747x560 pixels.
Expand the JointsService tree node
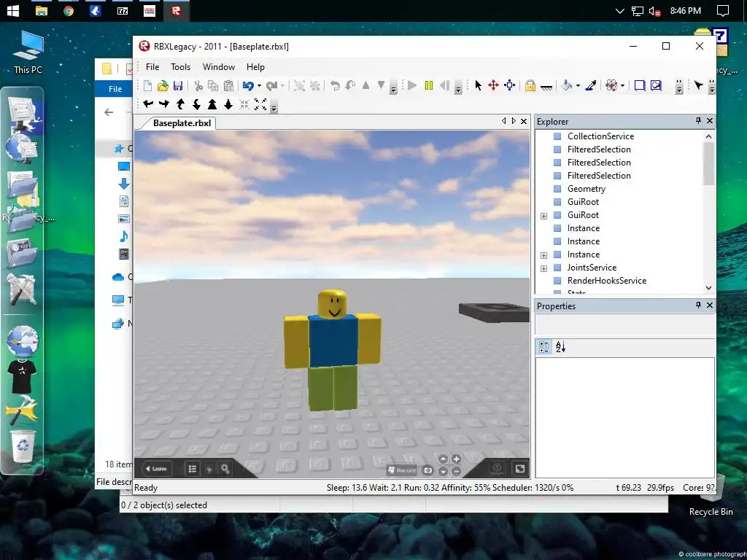(x=543, y=268)
